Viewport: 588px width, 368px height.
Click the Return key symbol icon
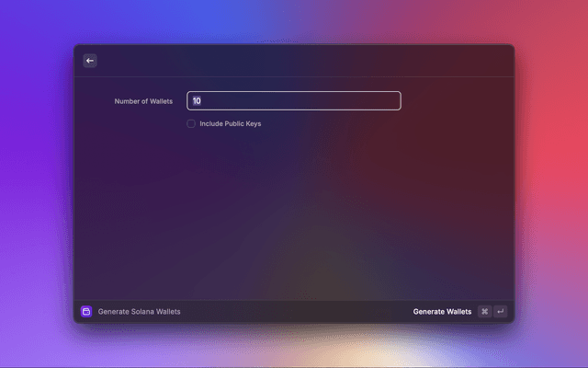pos(500,312)
